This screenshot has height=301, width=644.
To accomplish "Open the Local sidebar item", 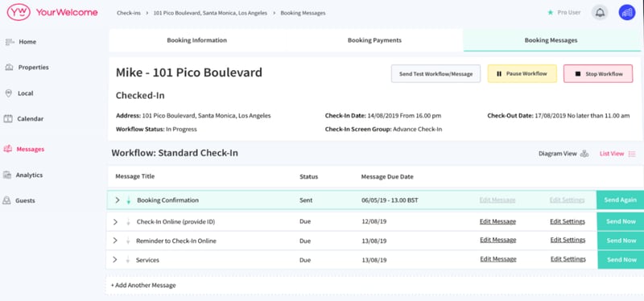I will (19, 93).
